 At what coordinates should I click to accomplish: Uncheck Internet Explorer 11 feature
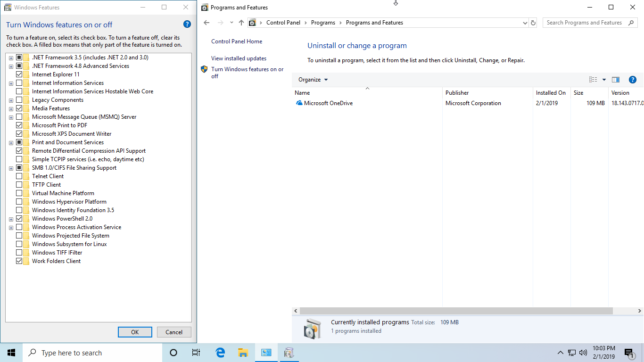(x=19, y=74)
